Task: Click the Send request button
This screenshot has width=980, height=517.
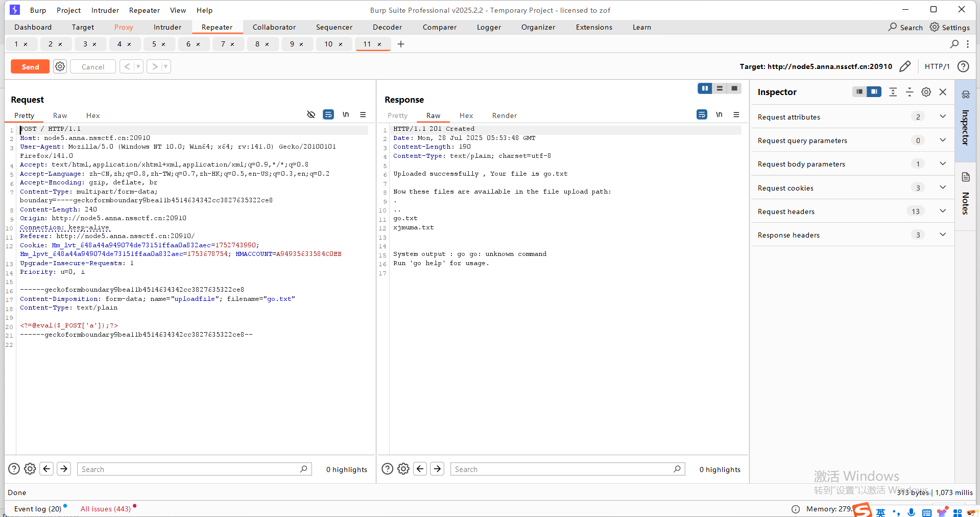Action: pos(30,67)
